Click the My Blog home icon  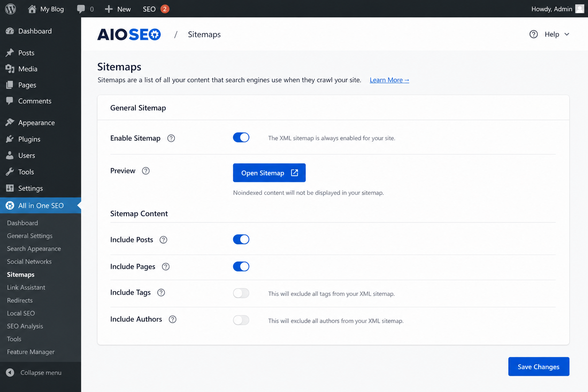click(x=32, y=9)
